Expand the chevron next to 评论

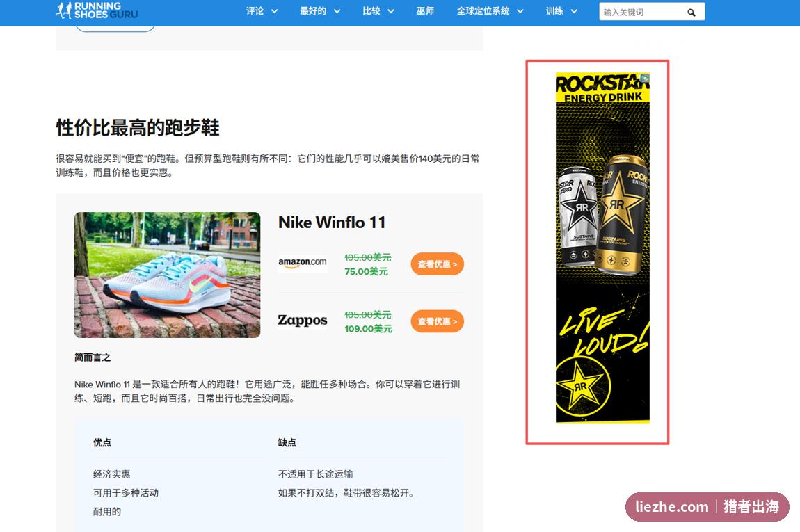[x=275, y=11]
